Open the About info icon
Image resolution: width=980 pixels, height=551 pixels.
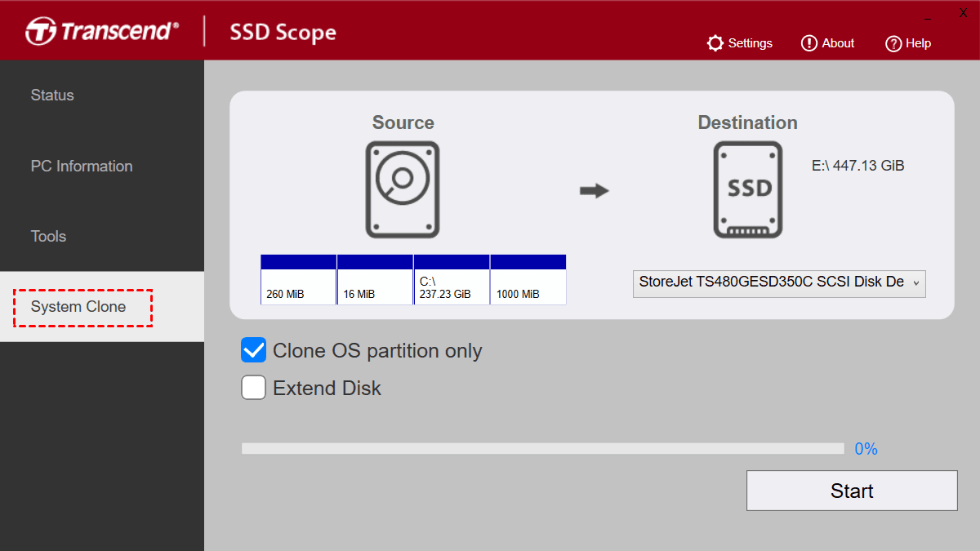808,43
